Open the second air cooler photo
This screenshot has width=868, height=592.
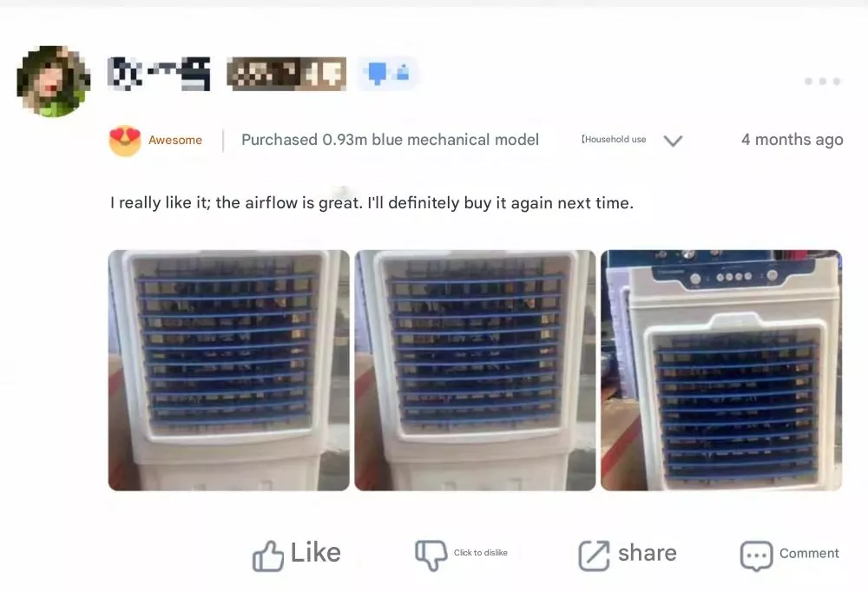tap(475, 370)
